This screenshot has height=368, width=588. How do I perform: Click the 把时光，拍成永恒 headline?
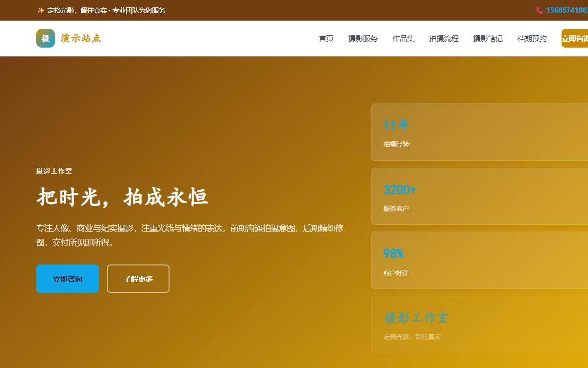click(x=122, y=197)
